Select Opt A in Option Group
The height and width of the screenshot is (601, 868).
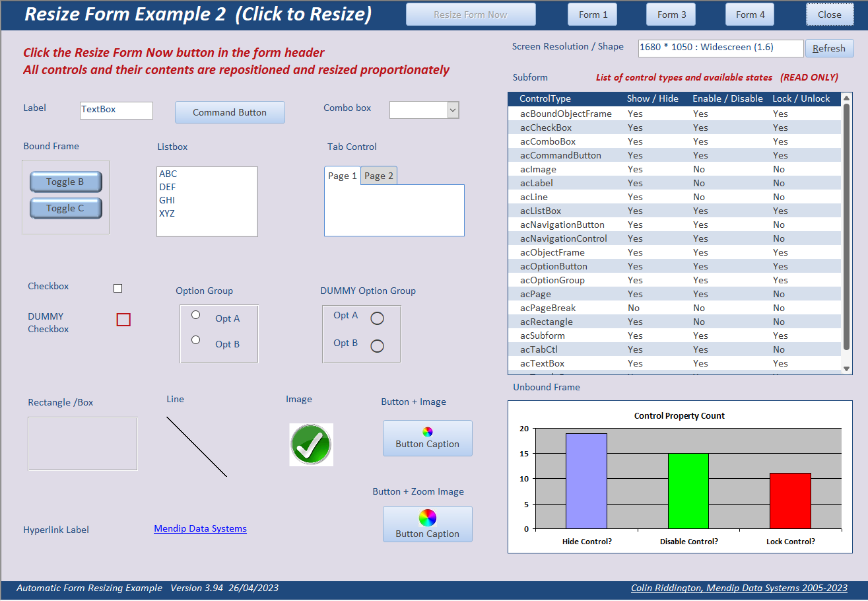195,314
